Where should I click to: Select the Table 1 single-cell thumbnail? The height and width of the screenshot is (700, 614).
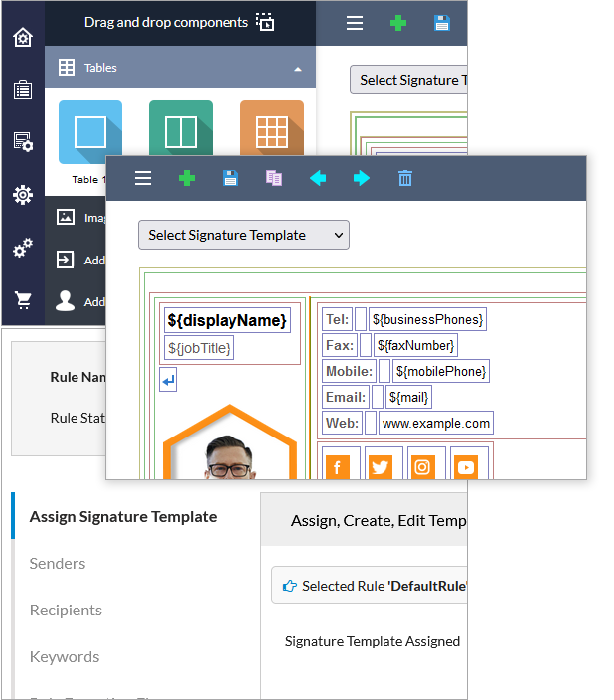click(90, 132)
